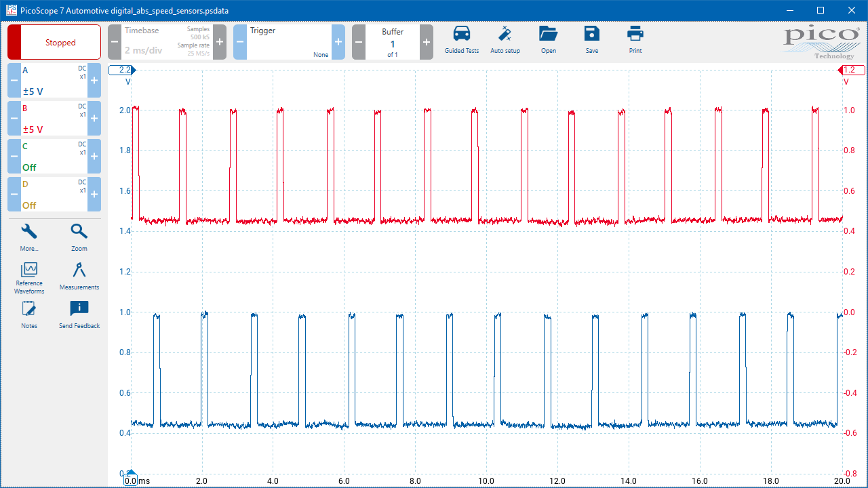Maximize the PicoScope window
Image resolution: width=868 pixels, height=488 pixels.
point(821,10)
